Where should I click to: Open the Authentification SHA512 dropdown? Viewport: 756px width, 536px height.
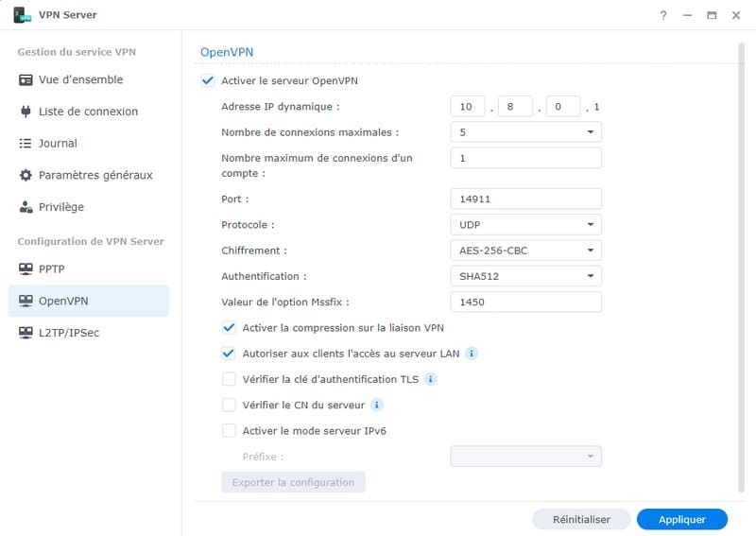[x=525, y=276]
